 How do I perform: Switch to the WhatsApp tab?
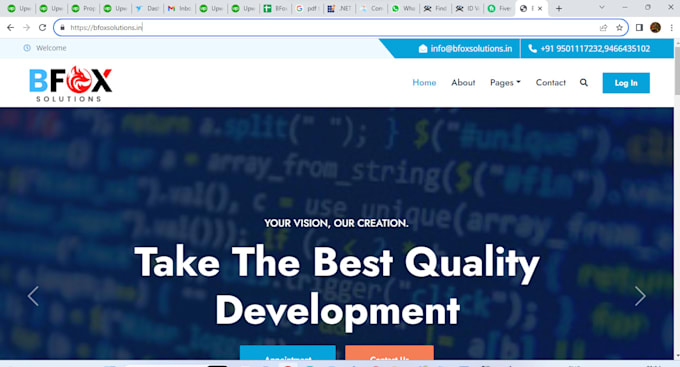tap(403, 8)
